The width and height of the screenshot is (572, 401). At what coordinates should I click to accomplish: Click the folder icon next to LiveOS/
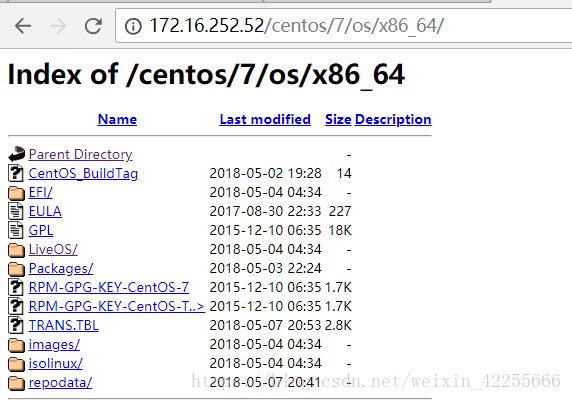[16, 250]
